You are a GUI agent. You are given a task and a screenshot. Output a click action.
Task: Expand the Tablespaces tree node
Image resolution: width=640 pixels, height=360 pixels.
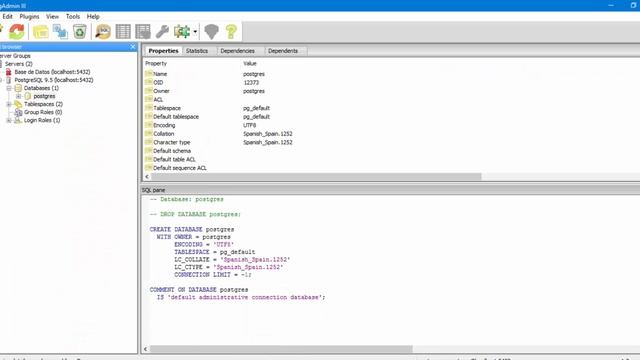point(9,104)
